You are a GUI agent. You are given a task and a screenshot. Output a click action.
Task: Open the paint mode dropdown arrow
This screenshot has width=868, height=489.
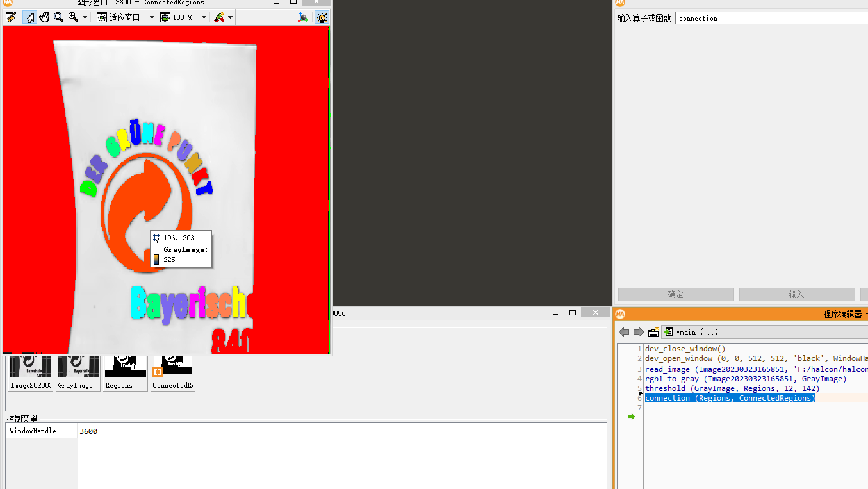231,17
